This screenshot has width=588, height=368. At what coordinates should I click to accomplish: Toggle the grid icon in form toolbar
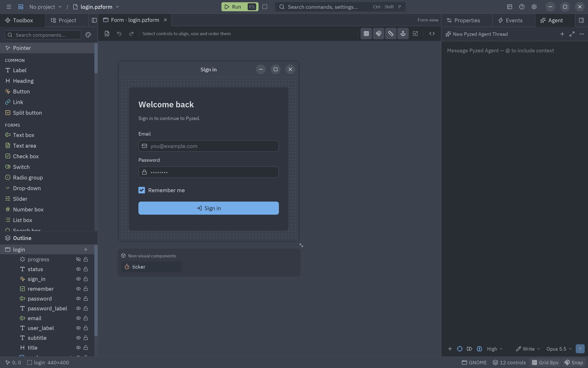366,34
